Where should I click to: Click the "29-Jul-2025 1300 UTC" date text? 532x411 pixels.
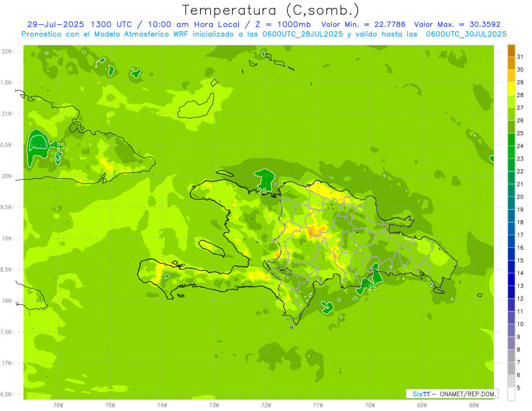[x=79, y=24]
